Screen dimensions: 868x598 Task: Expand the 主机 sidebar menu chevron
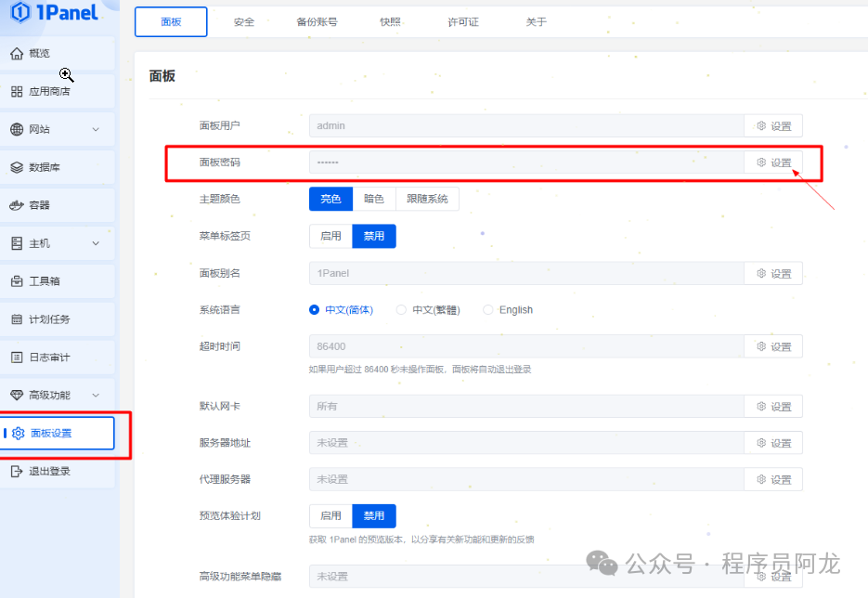point(96,243)
